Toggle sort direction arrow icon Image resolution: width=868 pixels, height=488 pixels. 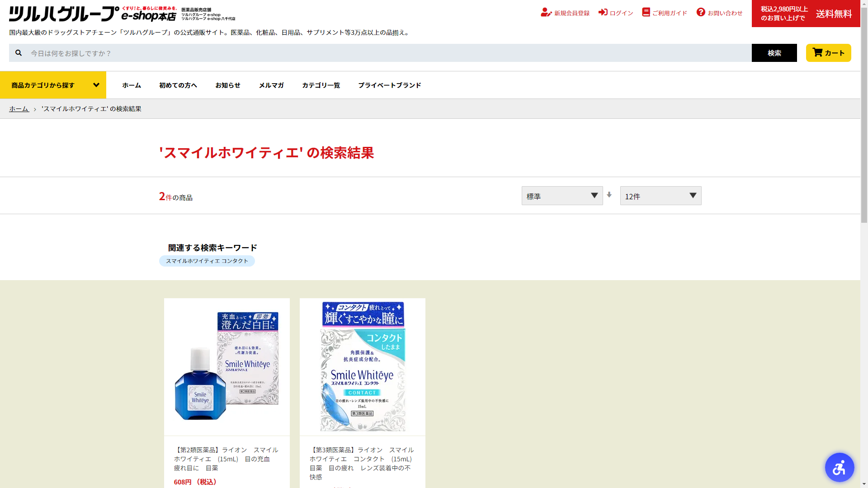point(609,195)
